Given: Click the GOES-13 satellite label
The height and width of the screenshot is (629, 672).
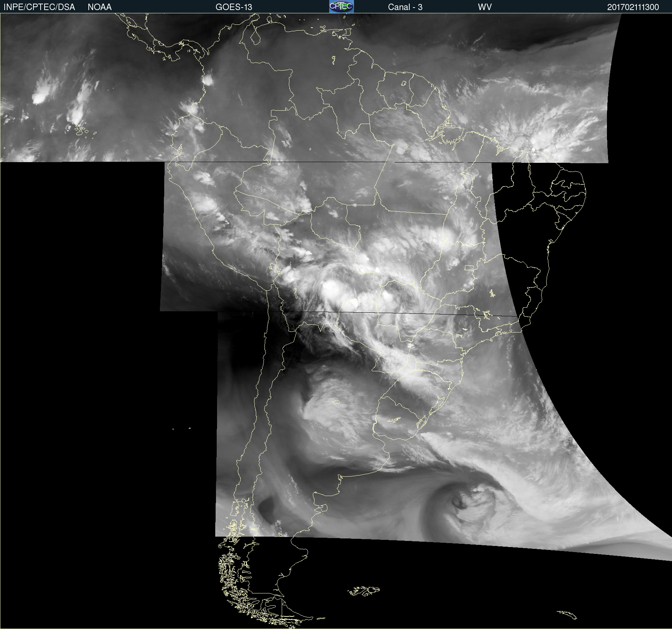Looking at the screenshot, I should [234, 7].
